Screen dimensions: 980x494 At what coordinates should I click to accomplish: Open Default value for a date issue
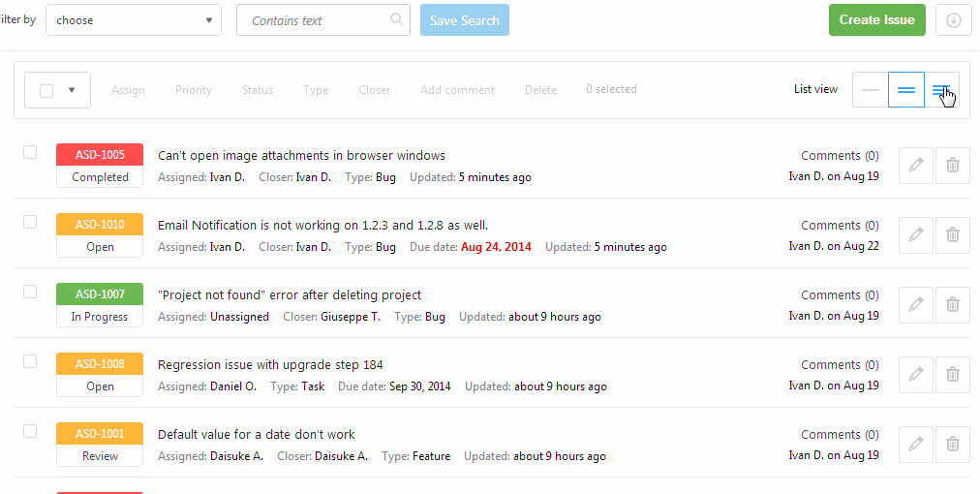coord(257,434)
